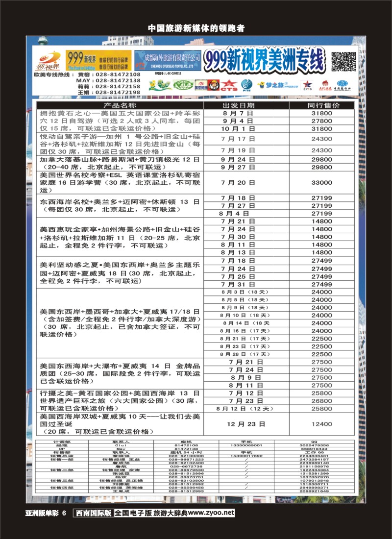Select the 全国电子版 footer label
The height and width of the screenshot is (539, 392).
(x=133, y=513)
